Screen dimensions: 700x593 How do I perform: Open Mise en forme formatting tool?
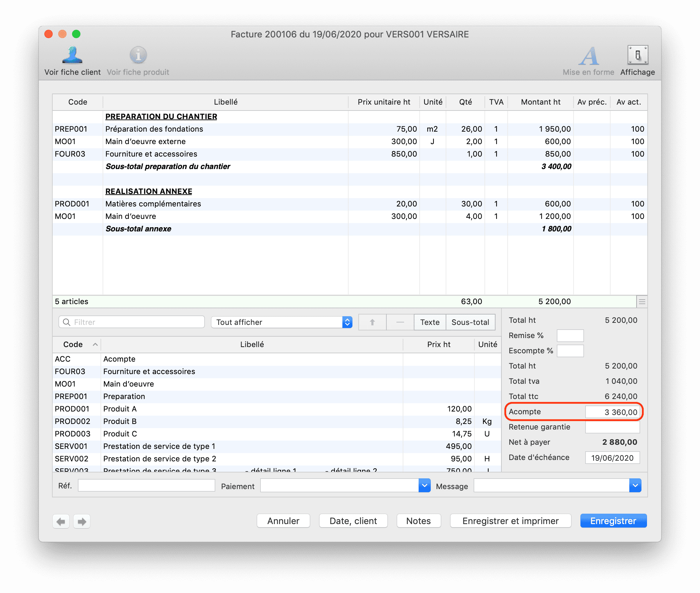coord(588,56)
